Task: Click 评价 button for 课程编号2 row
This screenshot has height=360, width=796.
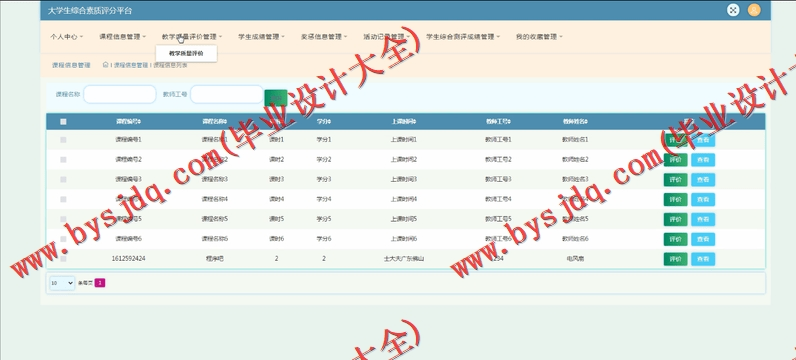Action: point(675,160)
